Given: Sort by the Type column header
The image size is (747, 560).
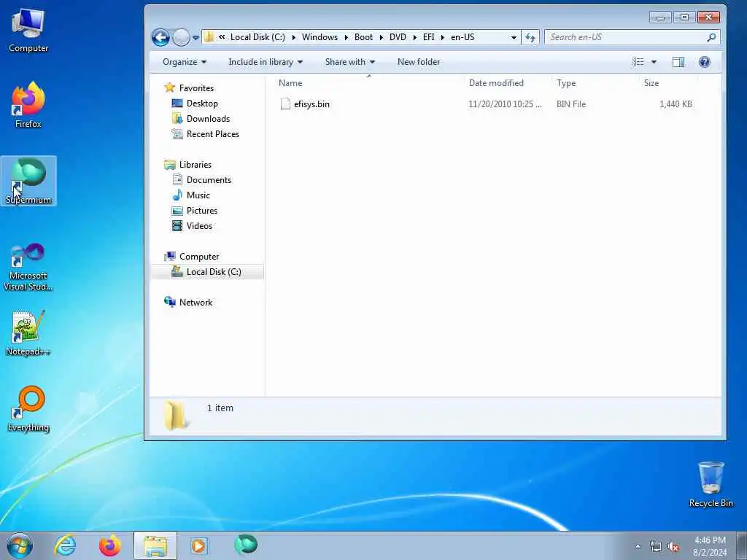Looking at the screenshot, I should [x=595, y=83].
